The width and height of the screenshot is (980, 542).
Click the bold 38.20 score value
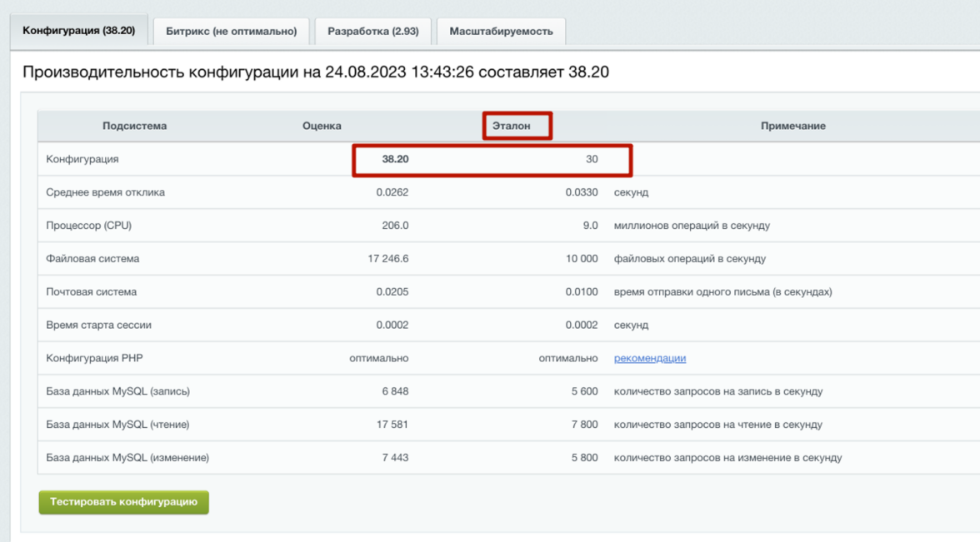pos(395,159)
